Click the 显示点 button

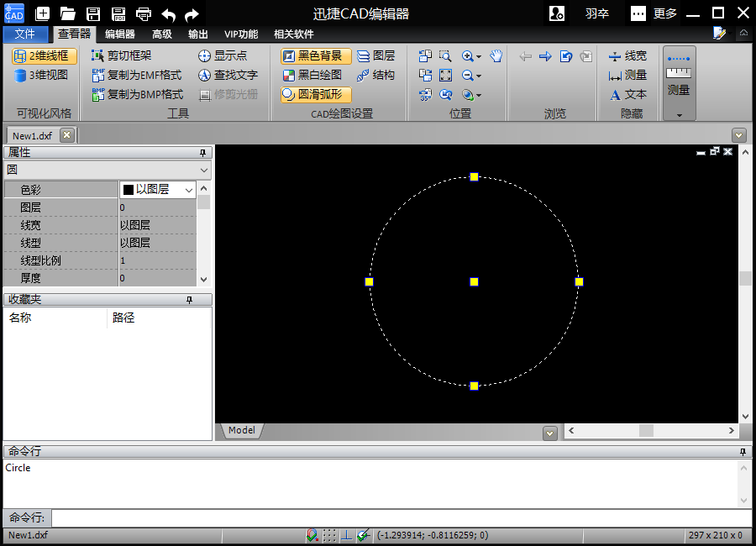pyautogui.click(x=223, y=56)
